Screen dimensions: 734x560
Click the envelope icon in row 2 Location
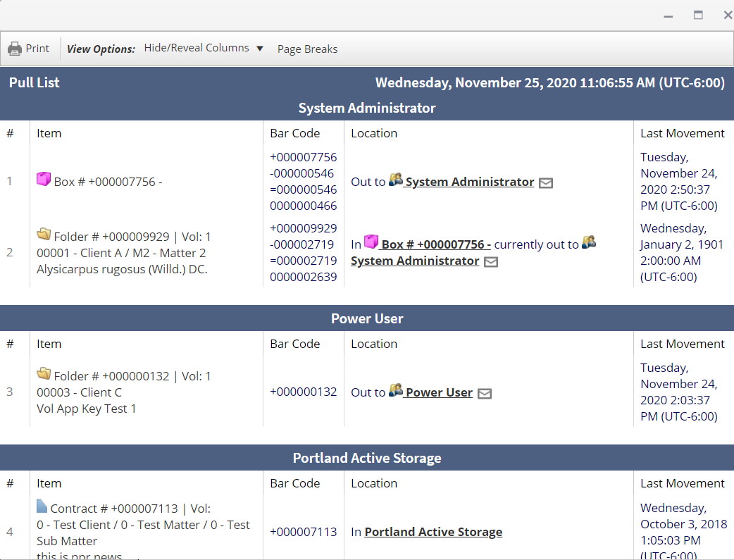[490, 262]
